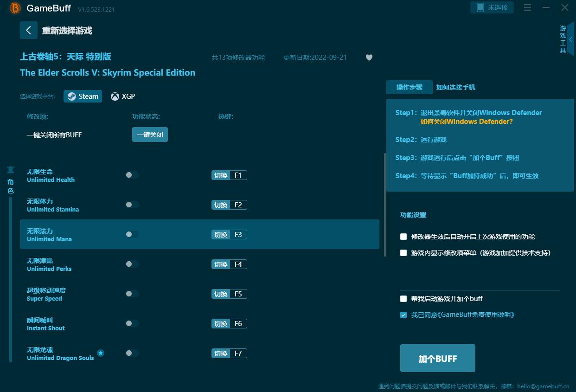Image resolution: width=576 pixels, height=392 pixels.
Task: Click Step2 运行游戏 instruction
Action: (x=421, y=140)
